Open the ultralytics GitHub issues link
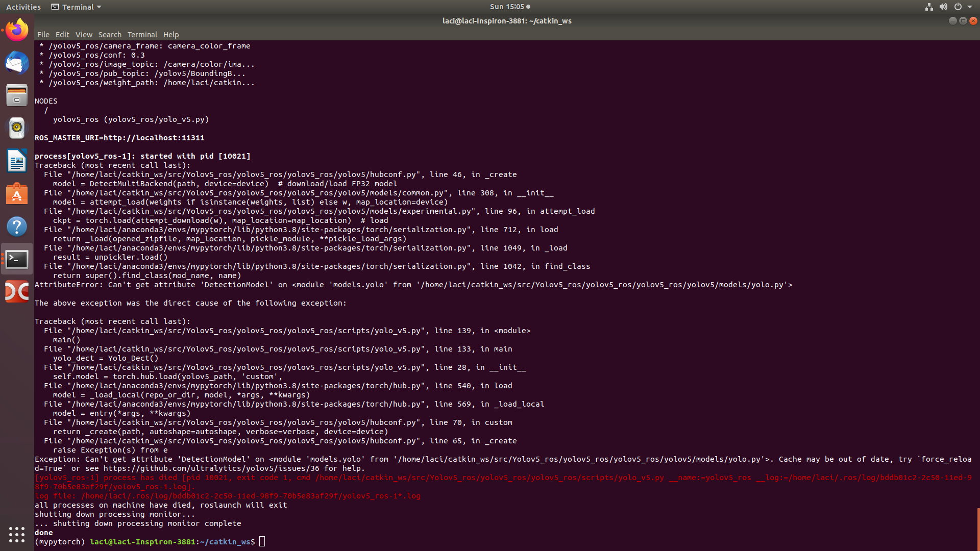This screenshot has height=551, width=980. (x=211, y=468)
